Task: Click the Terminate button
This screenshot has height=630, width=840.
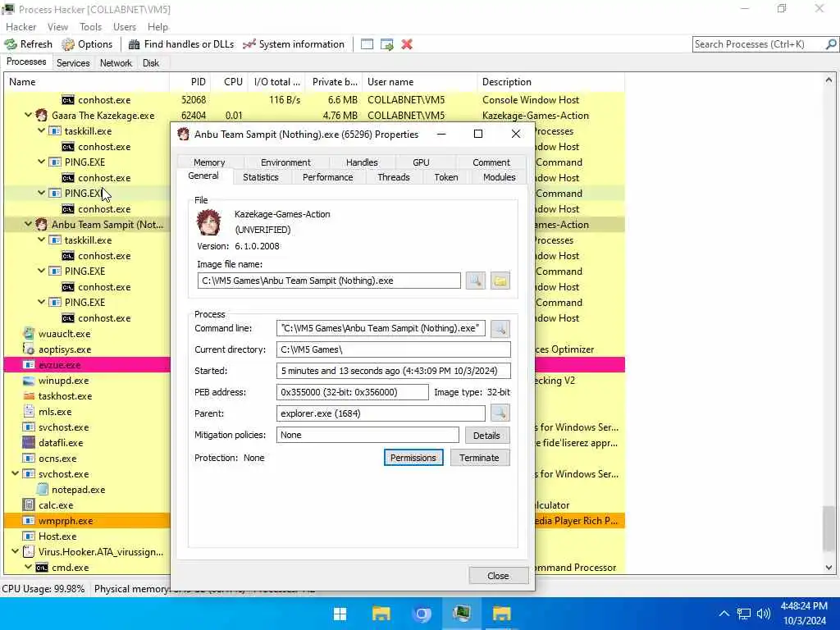Action: (x=479, y=458)
